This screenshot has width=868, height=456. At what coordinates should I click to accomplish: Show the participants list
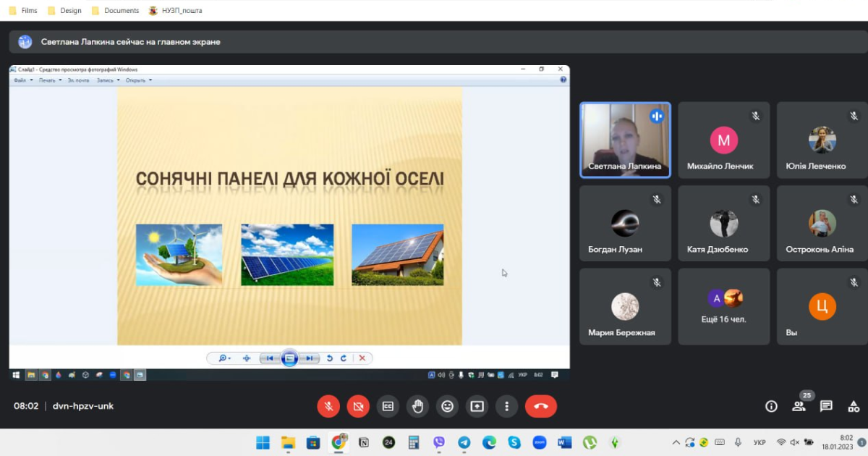799,406
